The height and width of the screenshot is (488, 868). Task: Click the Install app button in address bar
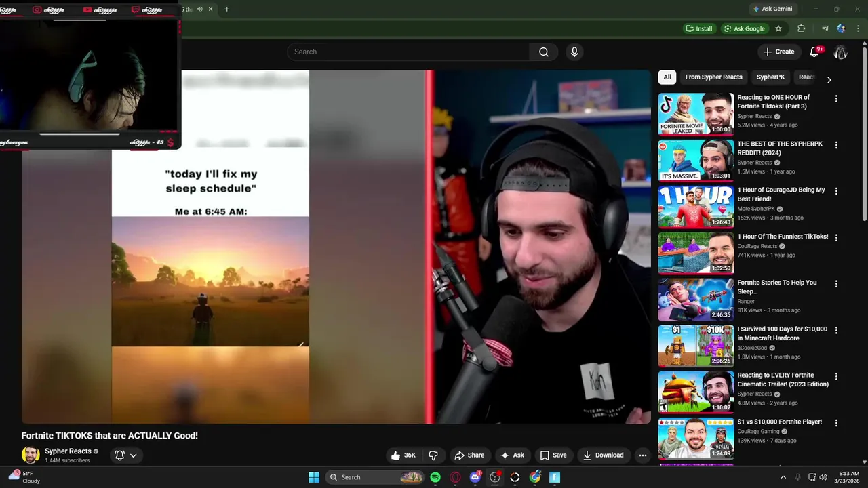[x=699, y=28]
